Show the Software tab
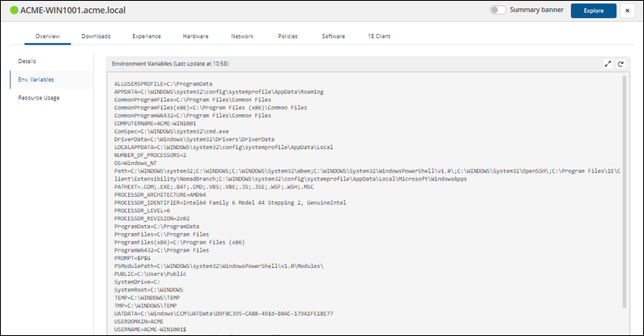This screenshot has height=336, width=644. click(333, 36)
